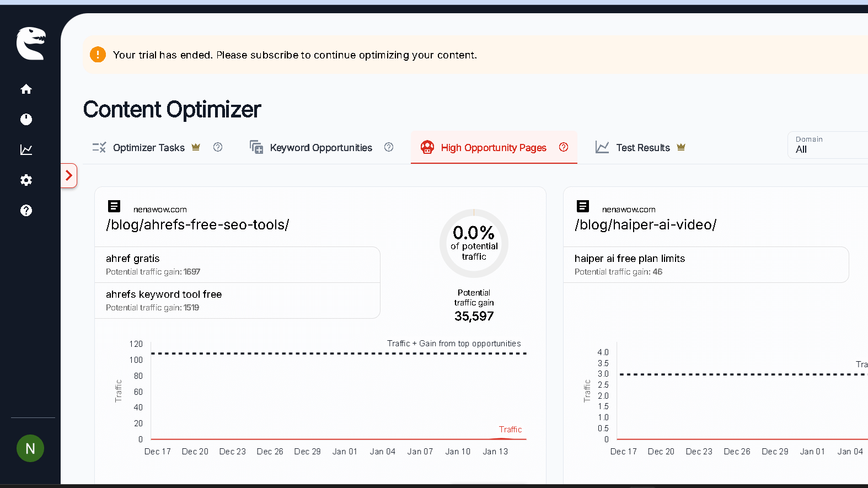Click document icon on haiper-ai-video card

pyautogui.click(x=583, y=206)
